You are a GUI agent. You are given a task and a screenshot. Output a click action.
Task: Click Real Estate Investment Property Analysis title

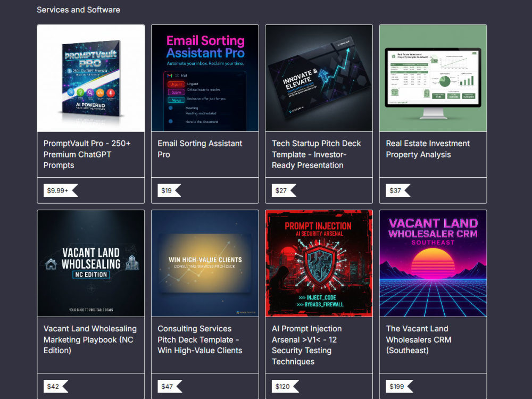click(x=428, y=149)
